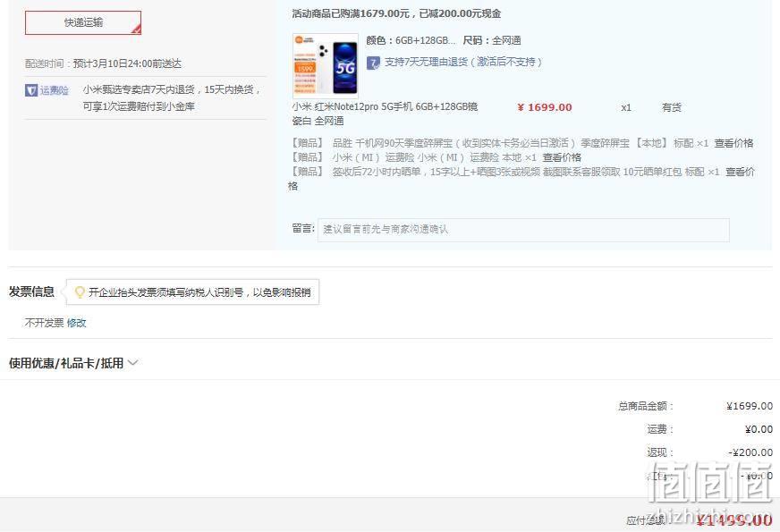Click 修改 to edit invoice settings
The image size is (780, 532).
(x=77, y=323)
